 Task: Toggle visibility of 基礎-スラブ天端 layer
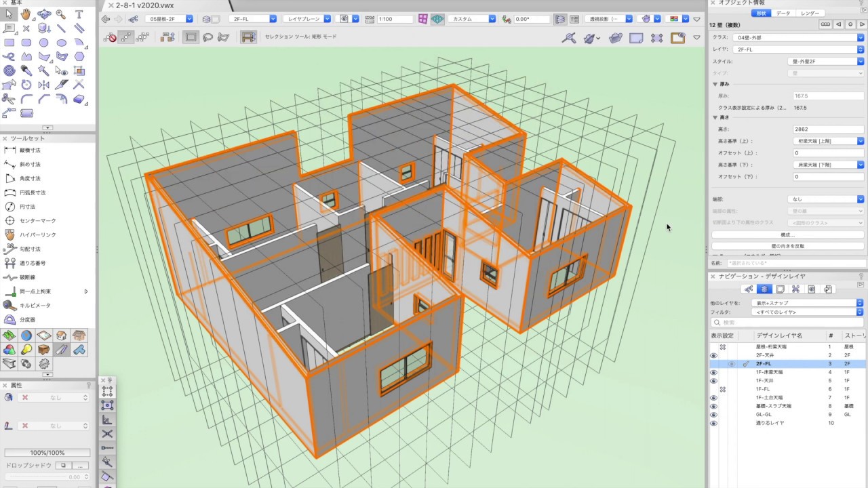coord(713,406)
